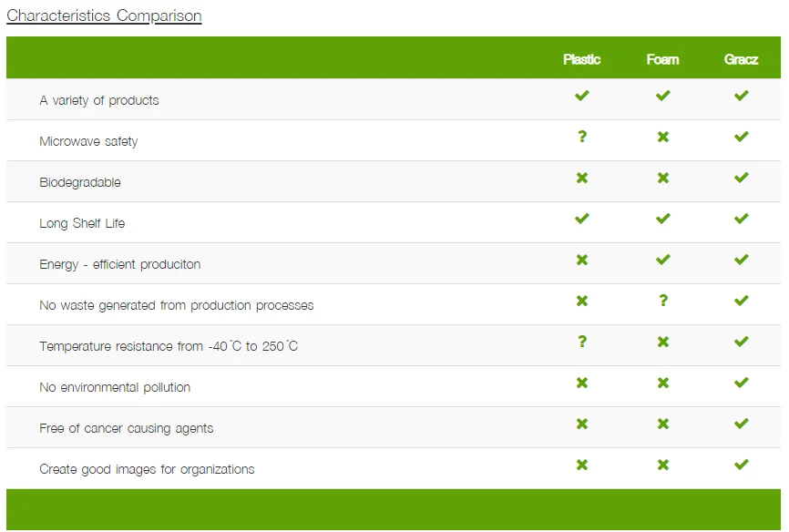789x532 pixels.
Task: Select the Gracz column header
Action: [741, 59]
